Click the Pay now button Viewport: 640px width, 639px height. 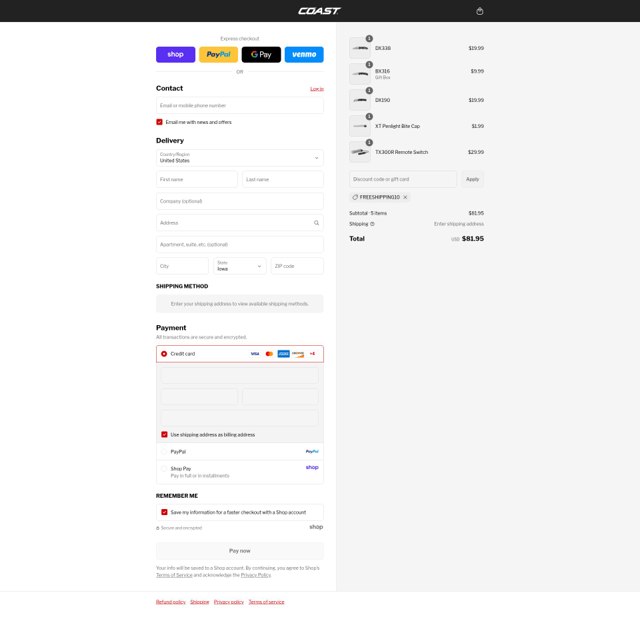[240, 551]
